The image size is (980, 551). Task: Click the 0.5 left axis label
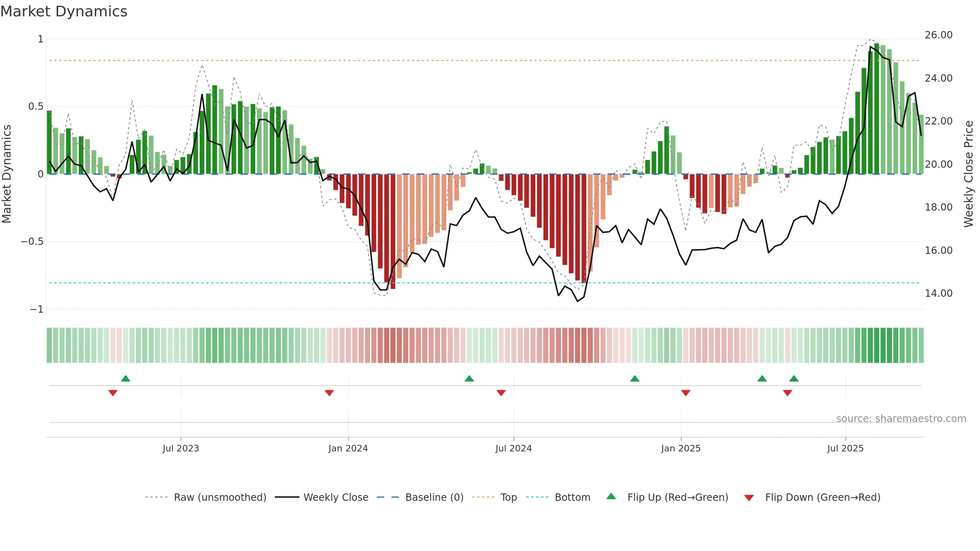(x=36, y=107)
